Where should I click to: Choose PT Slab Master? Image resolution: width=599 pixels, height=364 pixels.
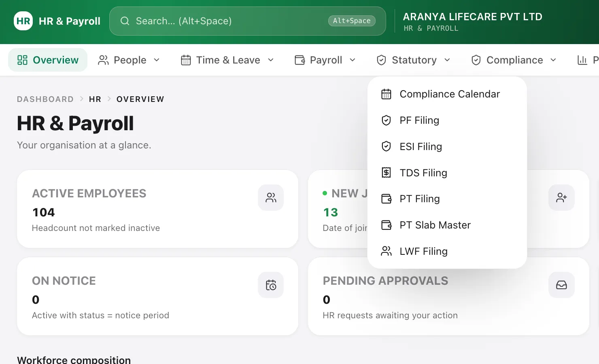447,225
